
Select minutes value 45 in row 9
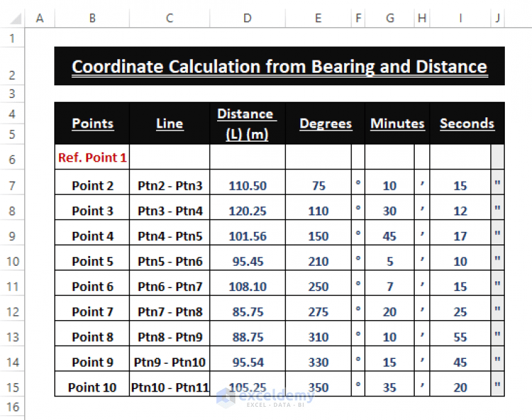click(x=390, y=233)
